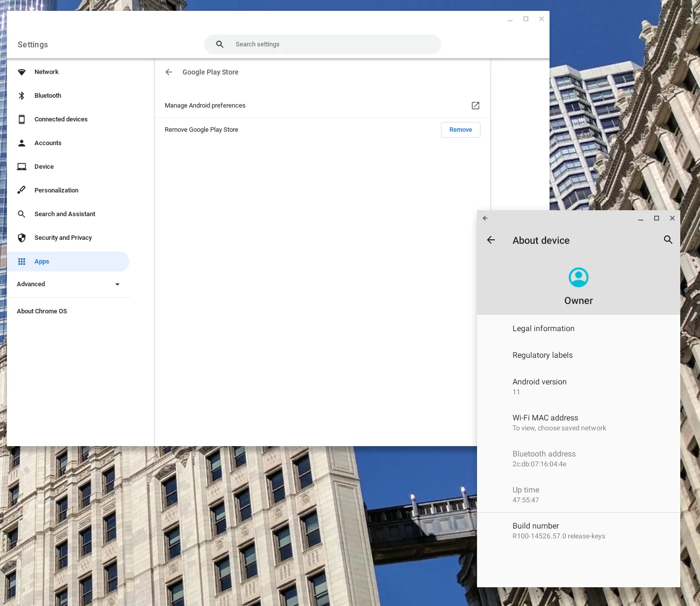Open About Chrome OS
700x606 pixels.
pos(42,311)
